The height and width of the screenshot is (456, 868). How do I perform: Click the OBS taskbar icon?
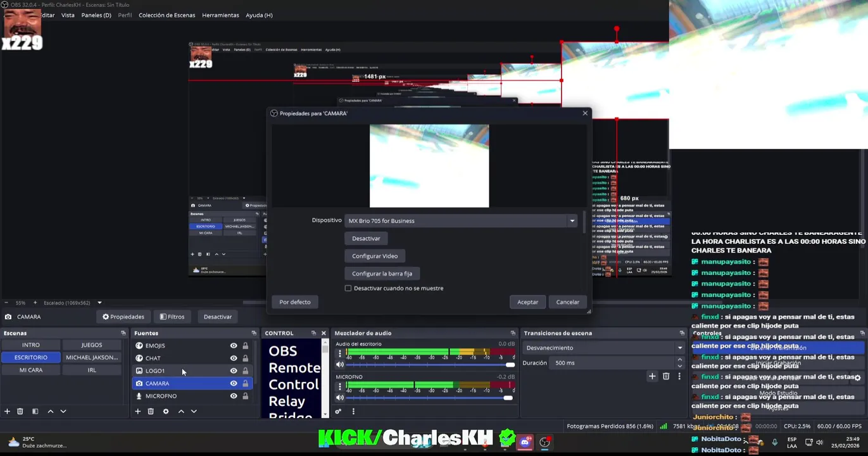click(x=544, y=442)
